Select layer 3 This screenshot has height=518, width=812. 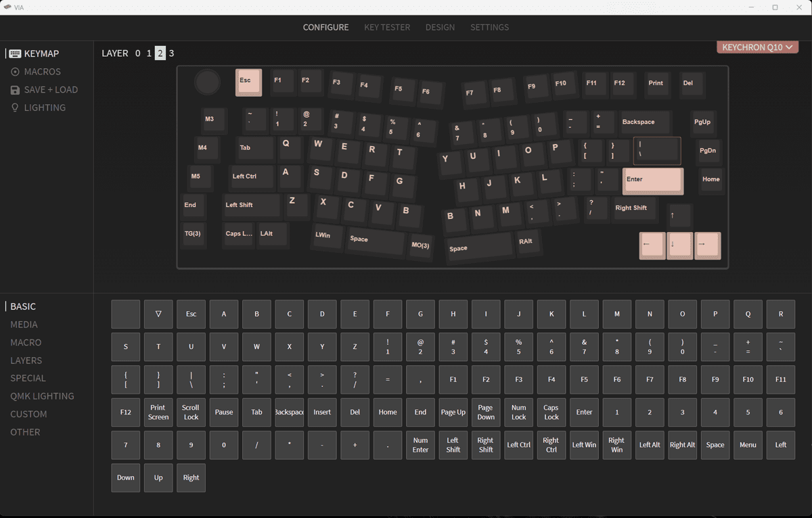[171, 53]
